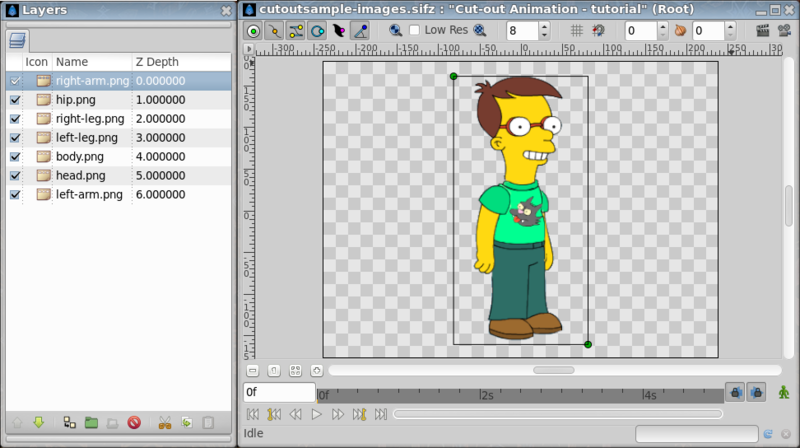This screenshot has width=800, height=448.
Task: Expand the canvas menu arrow at ruler corner
Action: [248, 49]
